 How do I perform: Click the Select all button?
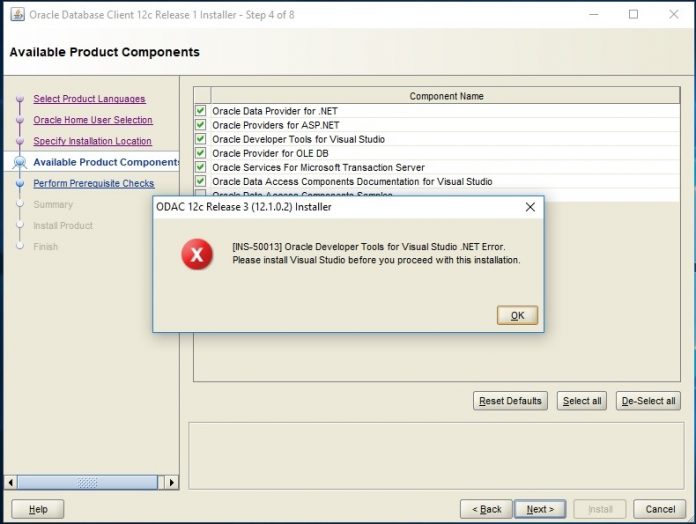582,401
